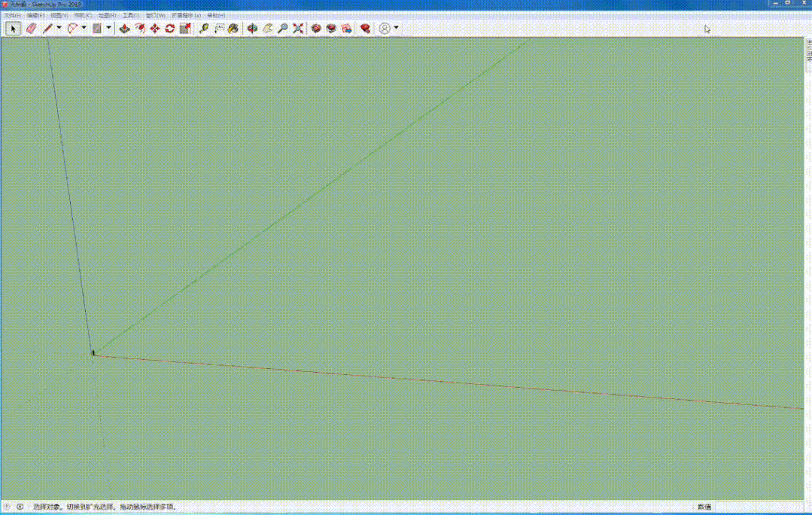The width and height of the screenshot is (812, 515).
Task: Open the 绘图(R) Draw menu
Action: coord(107,16)
